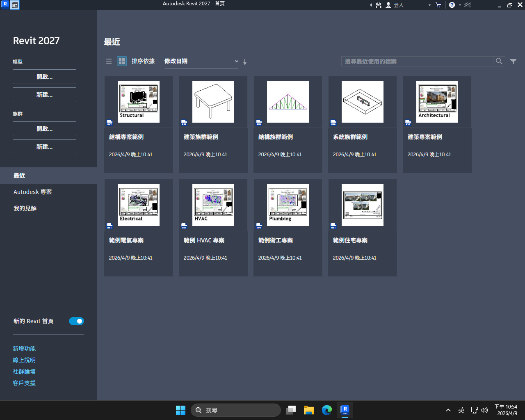
Task: Toggle the 新的 Revit 首頁 switch
Action: coord(76,321)
